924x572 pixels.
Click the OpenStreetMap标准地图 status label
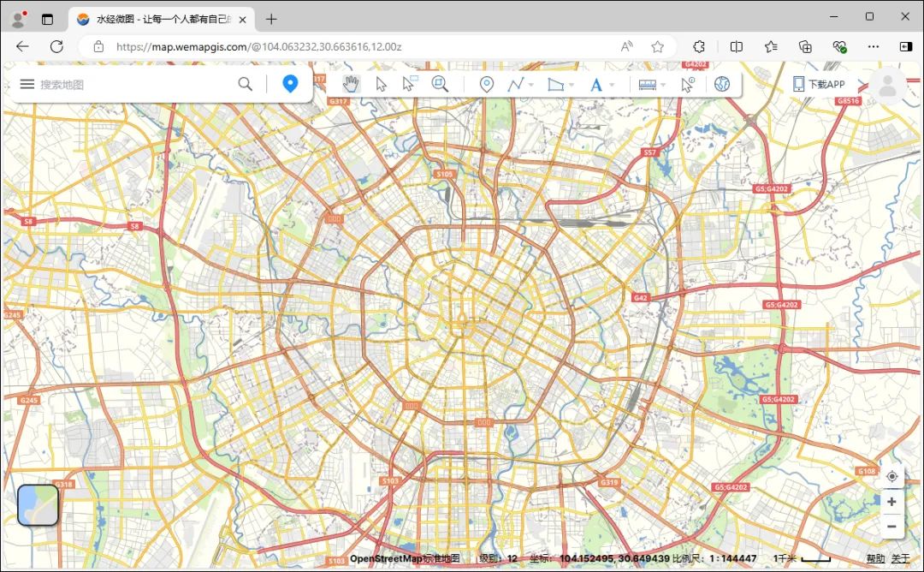[405, 558]
